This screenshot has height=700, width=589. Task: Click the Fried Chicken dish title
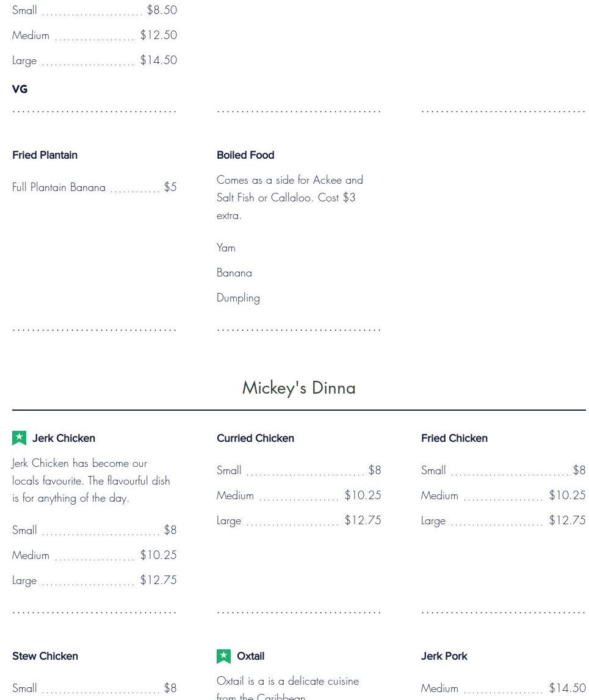click(454, 438)
